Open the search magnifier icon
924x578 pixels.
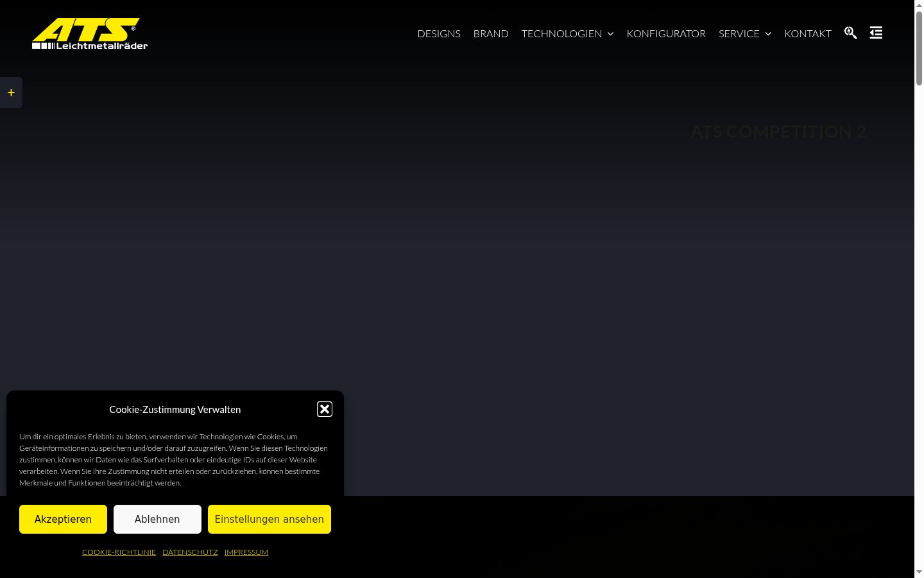point(851,33)
